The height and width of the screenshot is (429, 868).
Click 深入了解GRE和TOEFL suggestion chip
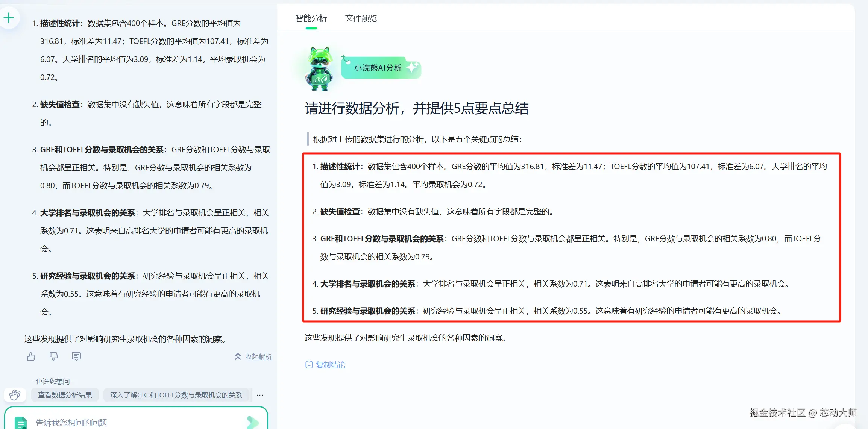(176, 395)
